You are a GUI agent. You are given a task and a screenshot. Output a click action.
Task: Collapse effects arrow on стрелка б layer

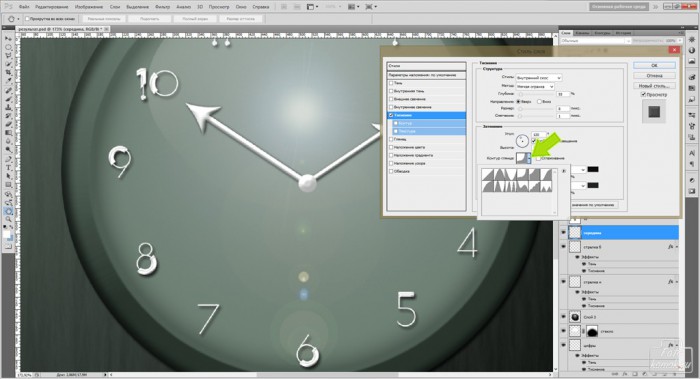pos(676,246)
